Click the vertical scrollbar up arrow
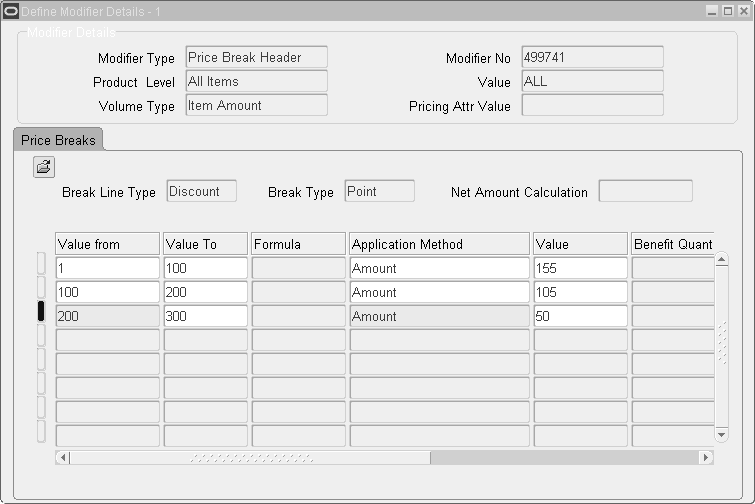Viewport: 755px width, 504px height. point(721,260)
